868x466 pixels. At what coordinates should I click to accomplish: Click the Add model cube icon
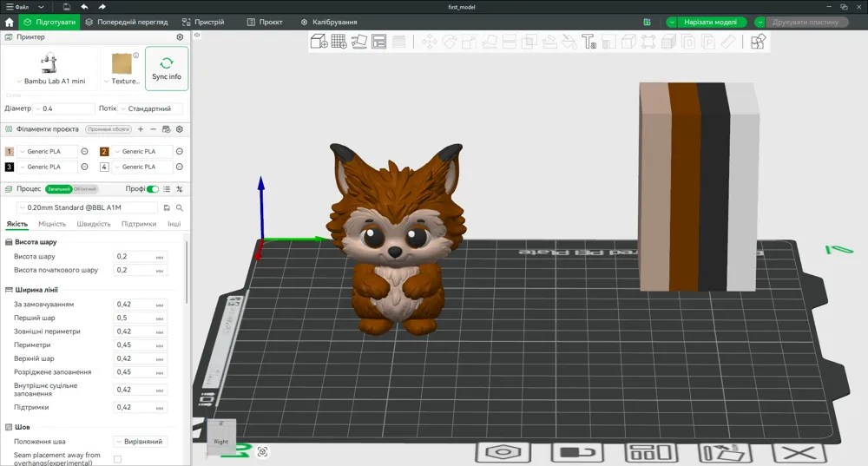pos(319,42)
